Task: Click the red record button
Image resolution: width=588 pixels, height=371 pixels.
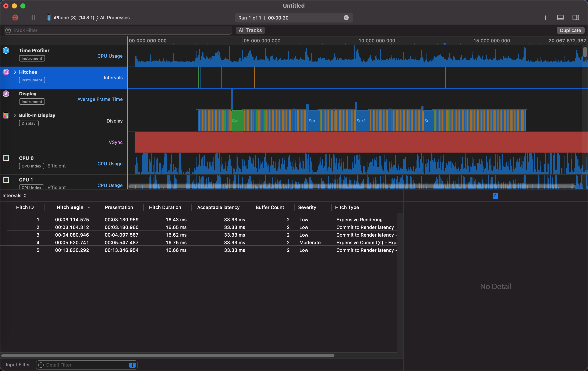Action: coord(15,18)
